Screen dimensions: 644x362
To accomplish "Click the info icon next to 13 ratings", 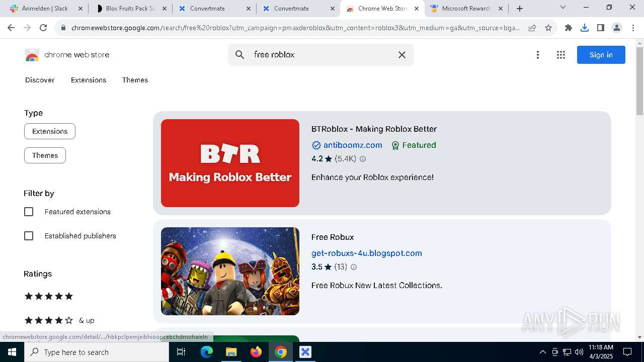I will (x=354, y=267).
